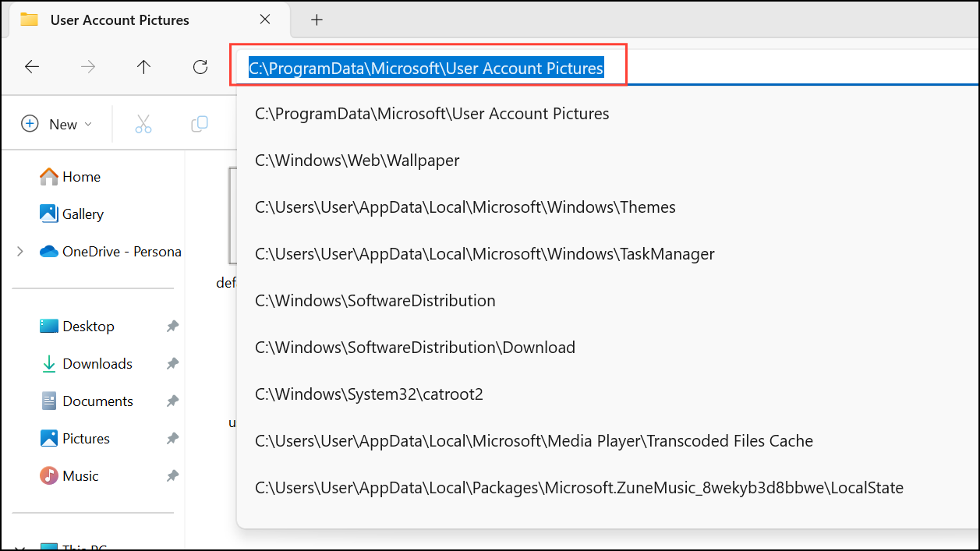Open Documents in the sidebar
Image resolution: width=980 pixels, height=551 pixels.
pos(87,401)
